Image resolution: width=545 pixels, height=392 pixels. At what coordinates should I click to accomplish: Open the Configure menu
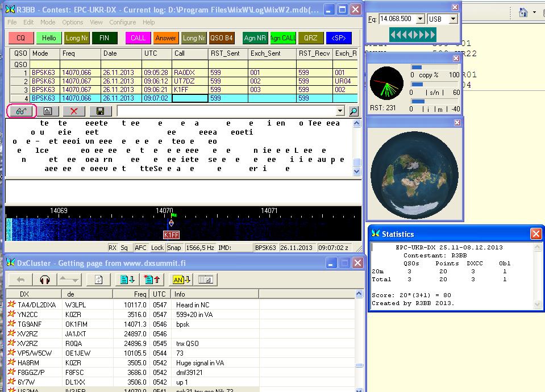(x=122, y=22)
